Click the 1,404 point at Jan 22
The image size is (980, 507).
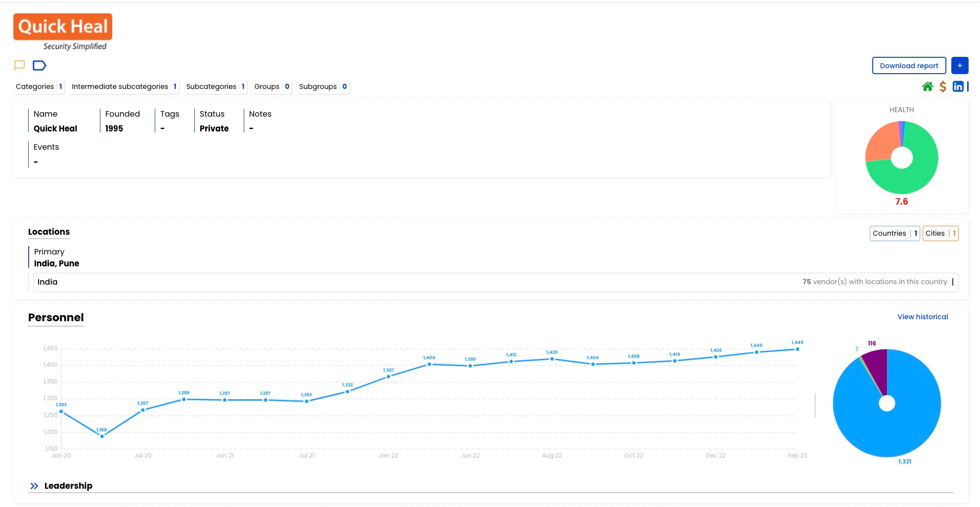coord(429,364)
